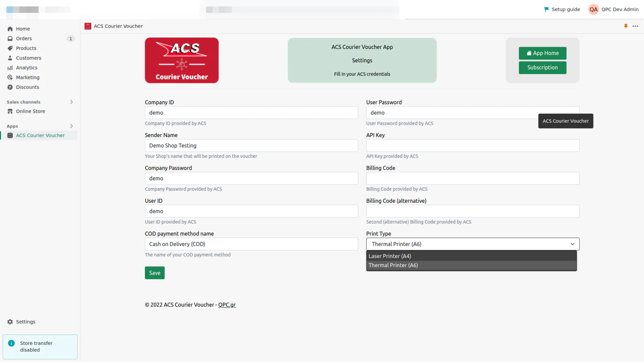The height and width of the screenshot is (362, 644).
Task: Click the Store transfer info icon
Action: 12,343
